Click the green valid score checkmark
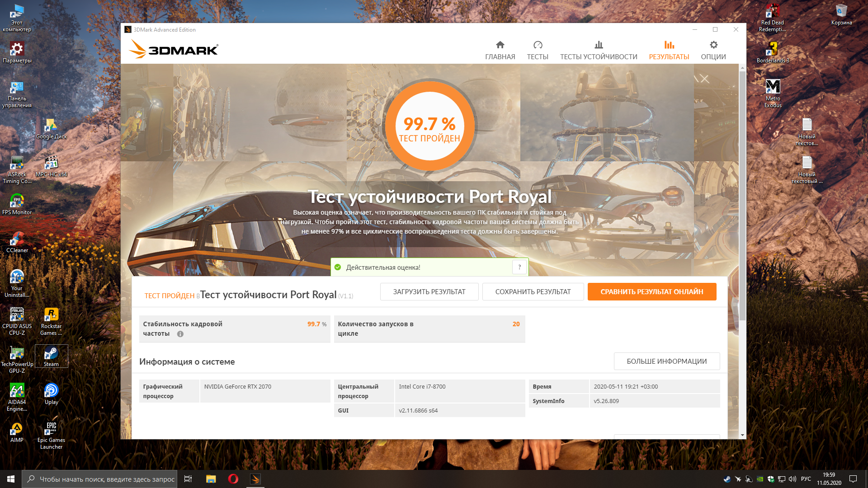 pyautogui.click(x=338, y=267)
